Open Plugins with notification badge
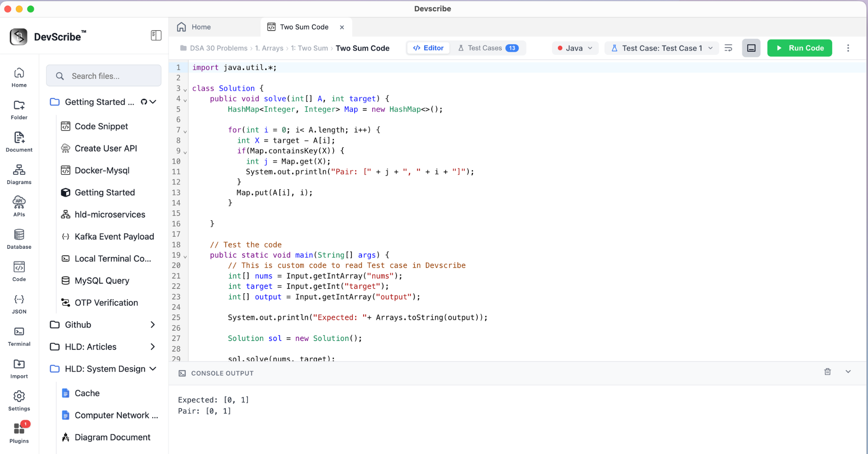 click(x=19, y=433)
